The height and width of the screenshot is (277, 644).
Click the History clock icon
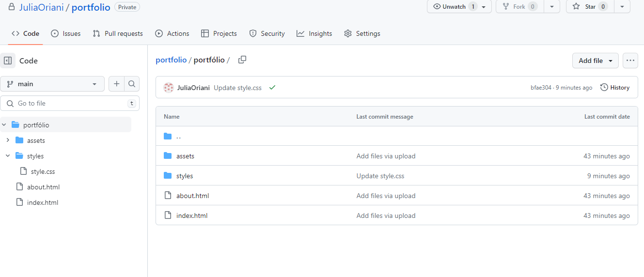(604, 88)
